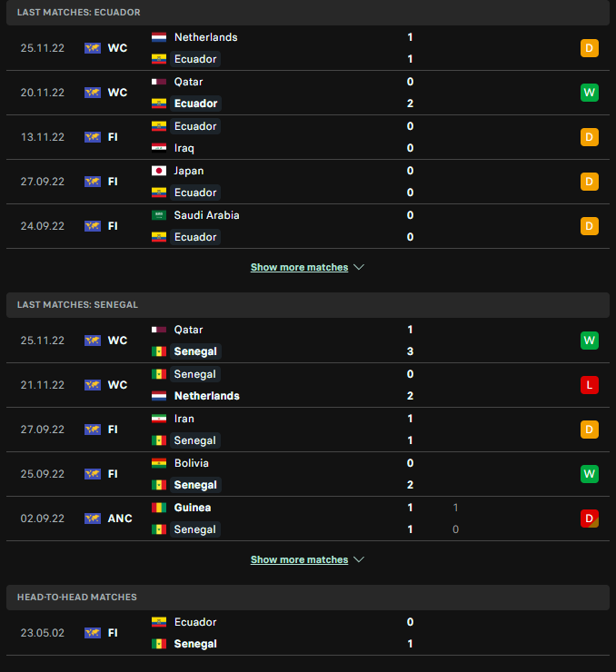Click the highlighted Ecuador name in the Iraq match
The image size is (616, 672).
click(195, 126)
